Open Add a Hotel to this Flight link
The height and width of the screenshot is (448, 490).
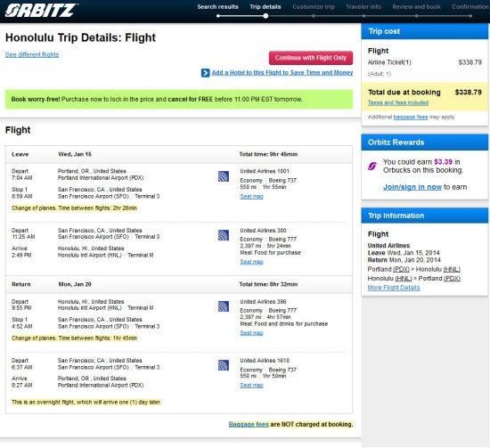tap(282, 73)
